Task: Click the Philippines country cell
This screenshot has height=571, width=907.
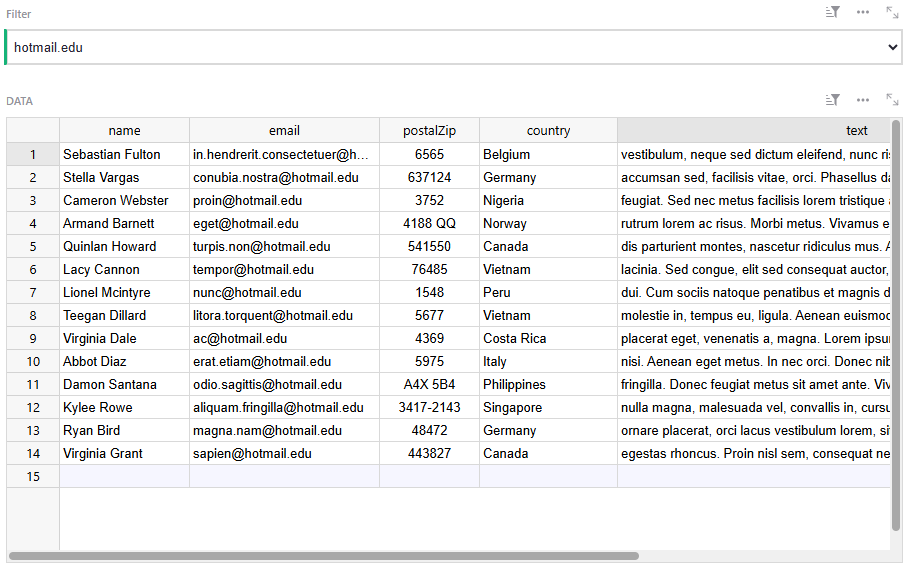Action: (x=548, y=385)
